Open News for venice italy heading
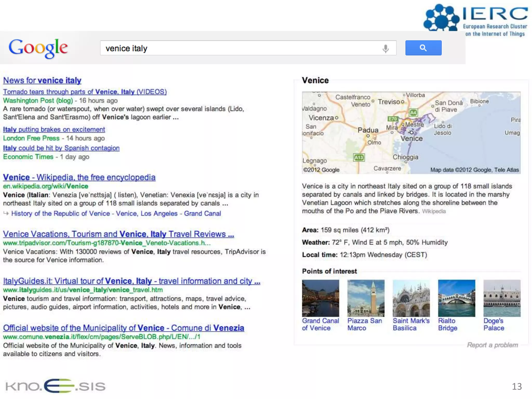This screenshot has height=399, width=532. point(42,80)
